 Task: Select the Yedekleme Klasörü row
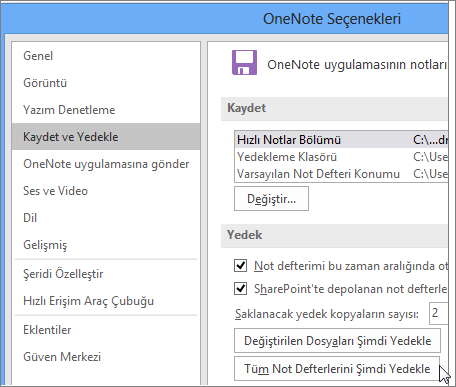click(341, 157)
